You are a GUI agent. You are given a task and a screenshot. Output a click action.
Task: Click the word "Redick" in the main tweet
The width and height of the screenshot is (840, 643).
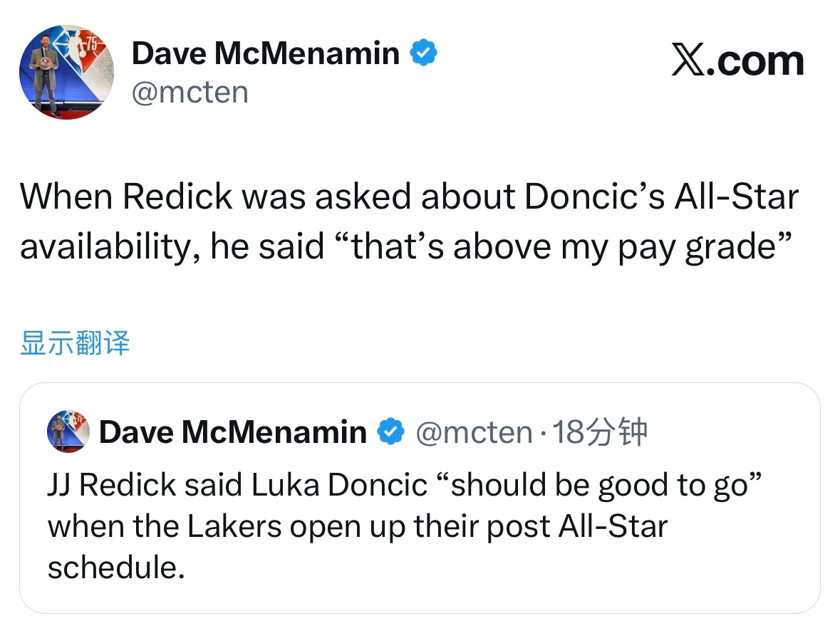click(178, 197)
